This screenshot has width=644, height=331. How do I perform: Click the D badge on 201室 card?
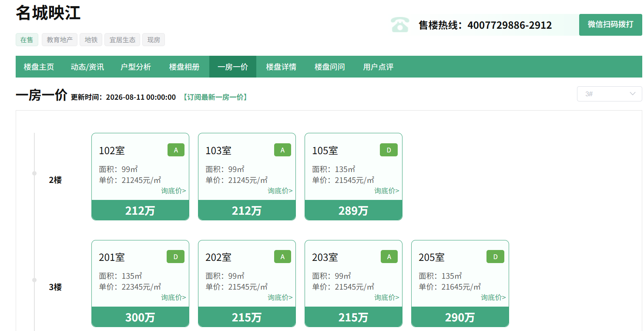pyautogui.click(x=176, y=257)
